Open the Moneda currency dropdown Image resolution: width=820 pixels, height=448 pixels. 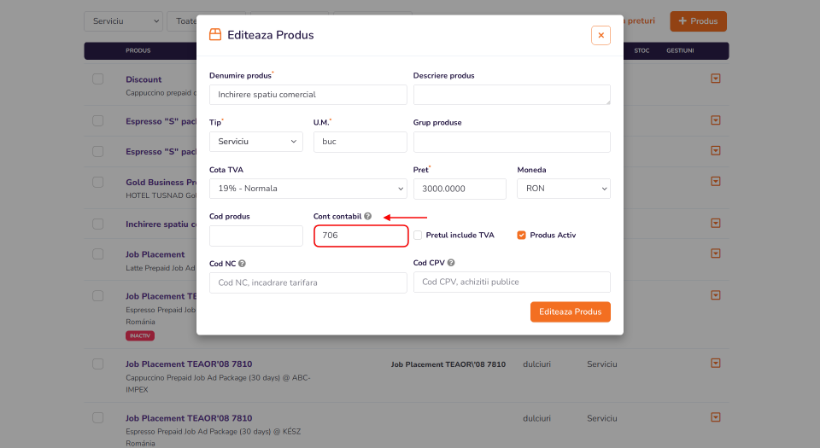pos(563,189)
